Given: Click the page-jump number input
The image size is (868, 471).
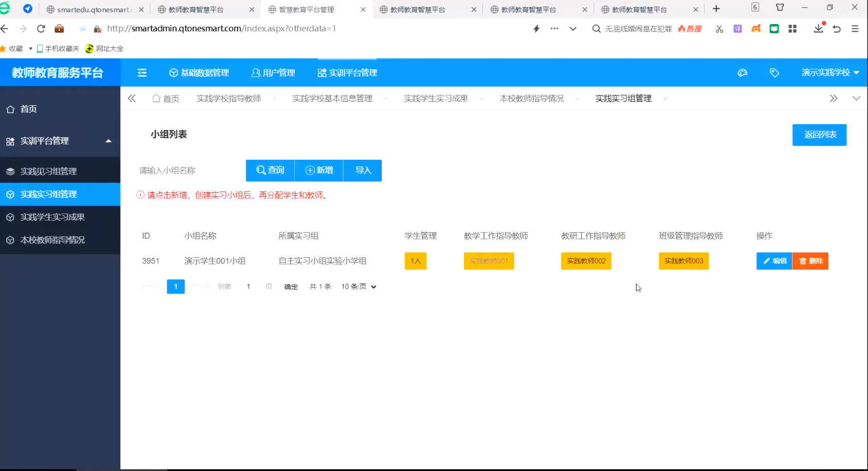Looking at the screenshot, I should tap(248, 287).
